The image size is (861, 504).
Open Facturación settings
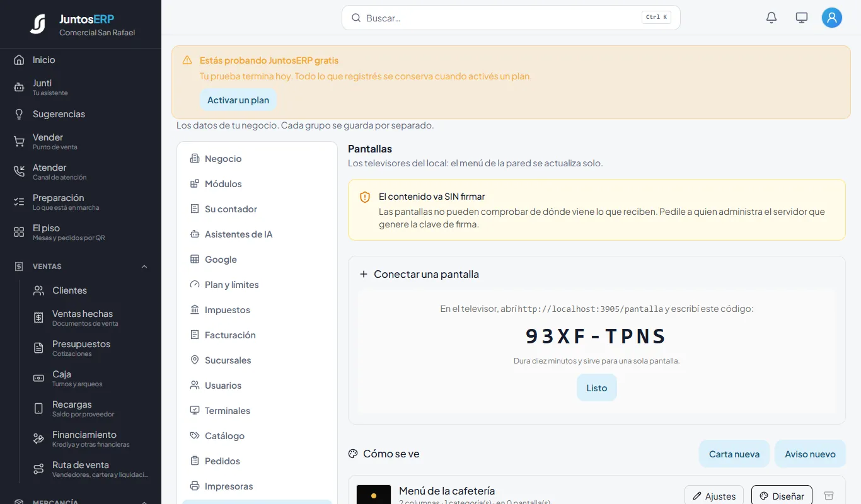pyautogui.click(x=257, y=335)
